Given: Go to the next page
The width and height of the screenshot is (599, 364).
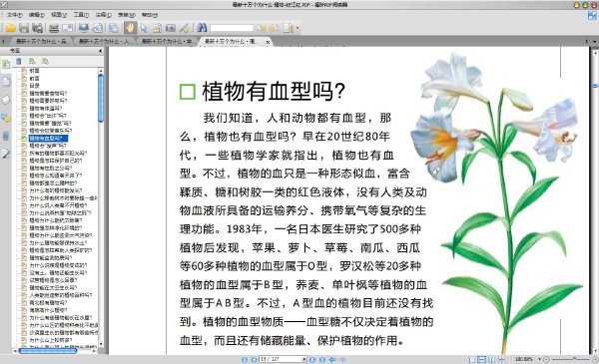Looking at the screenshot, I should pos(312,359).
